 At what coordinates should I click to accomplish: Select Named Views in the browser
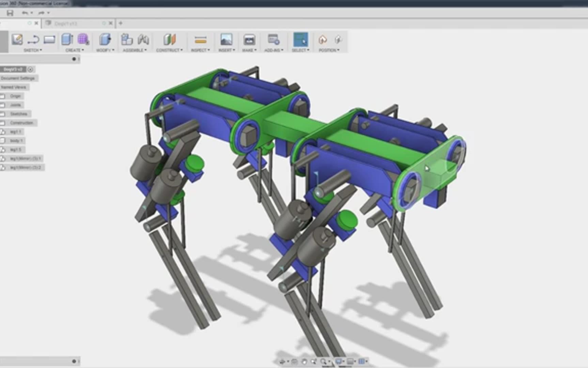(x=14, y=87)
